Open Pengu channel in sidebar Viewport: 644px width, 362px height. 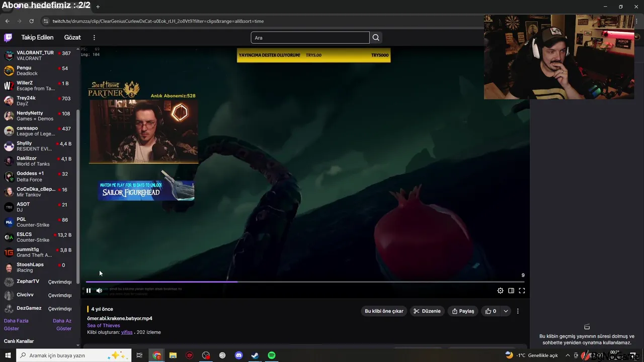[x=39, y=70]
